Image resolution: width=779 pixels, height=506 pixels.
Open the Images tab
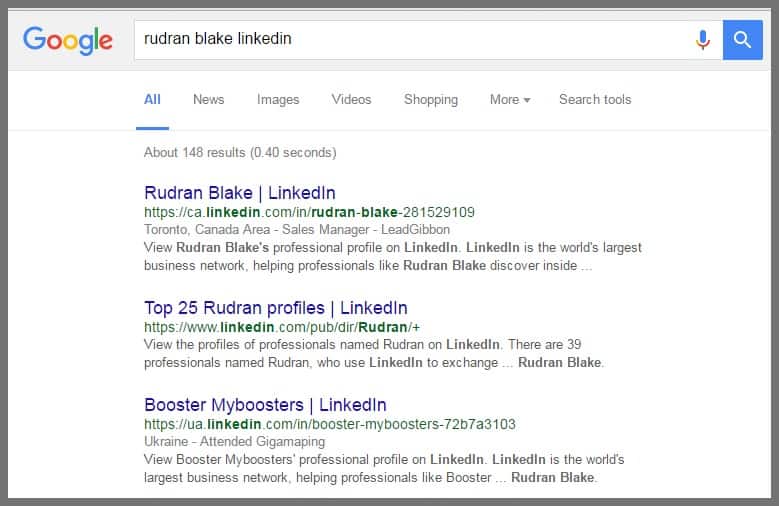tap(278, 100)
